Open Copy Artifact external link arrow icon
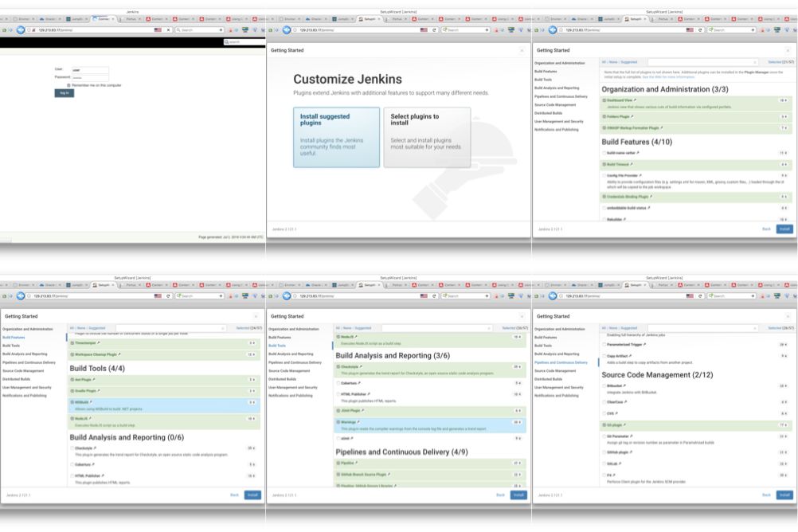Screen dimensions: 798x532 tap(631, 356)
